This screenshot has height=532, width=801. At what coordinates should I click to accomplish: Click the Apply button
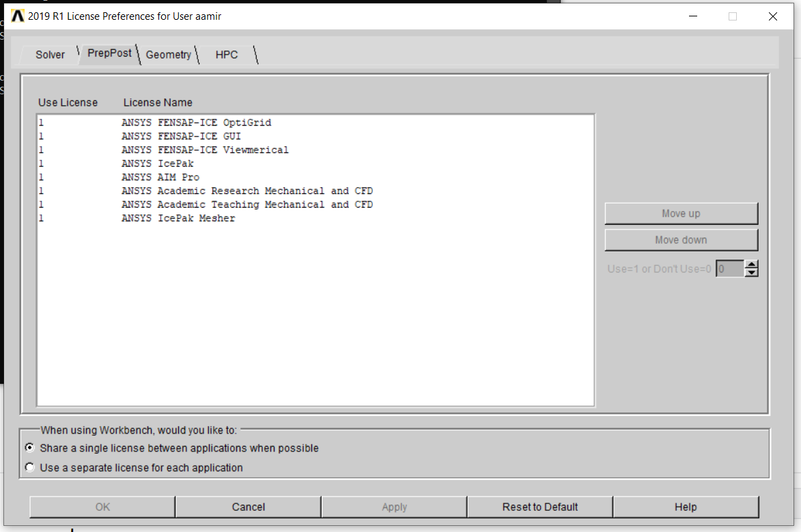[x=394, y=507]
